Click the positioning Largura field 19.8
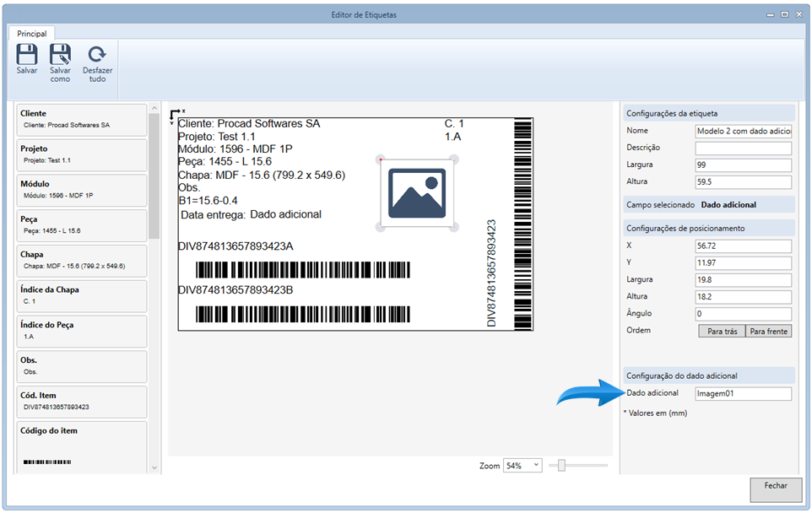The height and width of the screenshot is (513, 812). [743, 280]
